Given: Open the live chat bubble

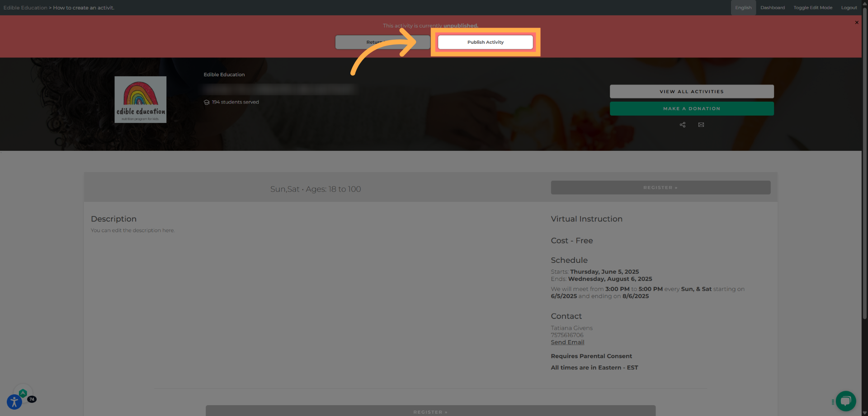Looking at the screenshot, I should 845,401.
